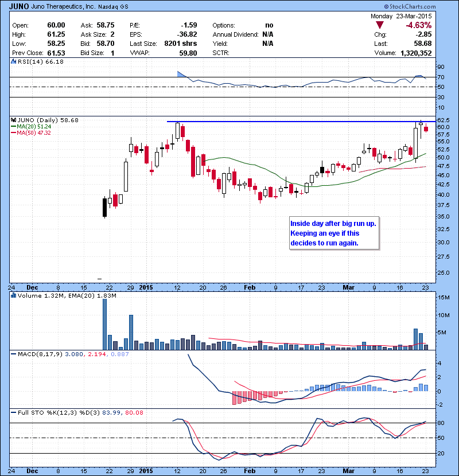
Task: Click the final red candlestick on March 23
Action: (426, 128)
